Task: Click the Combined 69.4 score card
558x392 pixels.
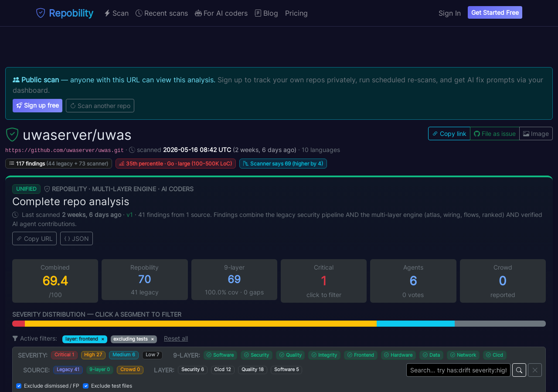Action: (x=55, y=281)
